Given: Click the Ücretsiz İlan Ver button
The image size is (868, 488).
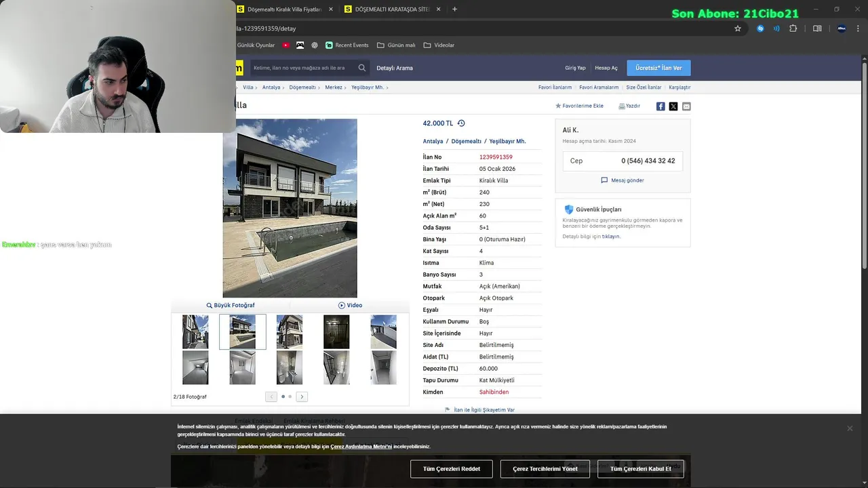Looking at the screenshot, I should pos(658,68).
